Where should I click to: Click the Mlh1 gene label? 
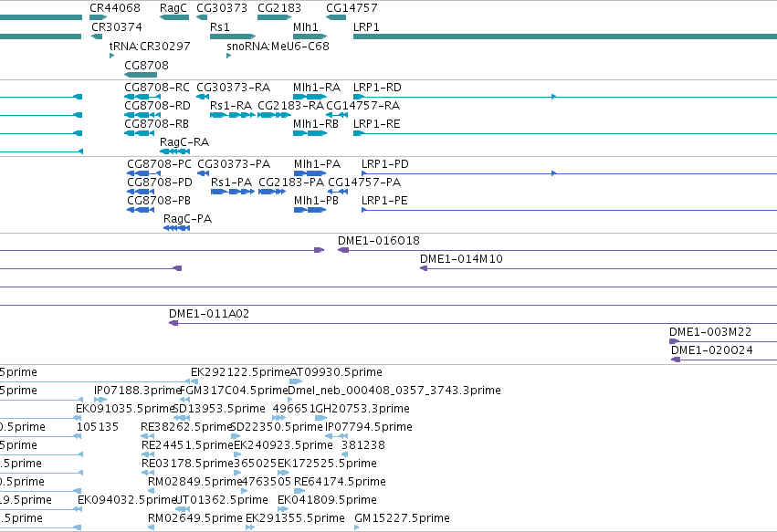(x=306, y=26)
